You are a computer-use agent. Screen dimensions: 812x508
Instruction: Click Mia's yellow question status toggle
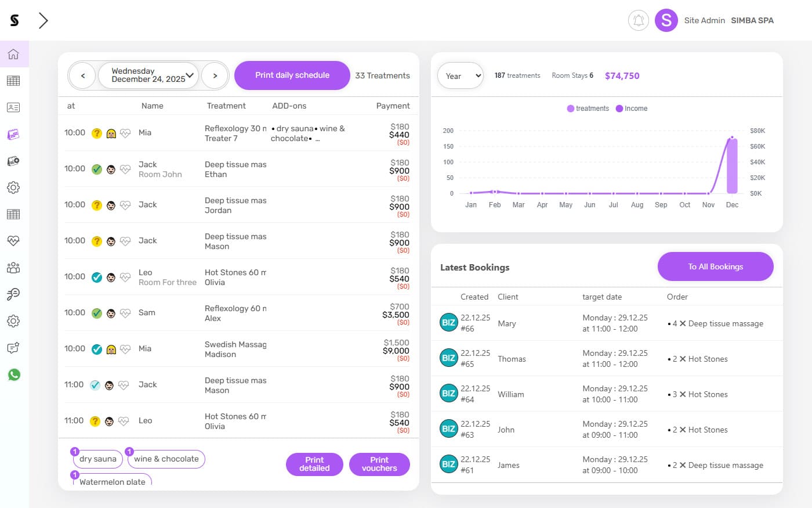96,133
